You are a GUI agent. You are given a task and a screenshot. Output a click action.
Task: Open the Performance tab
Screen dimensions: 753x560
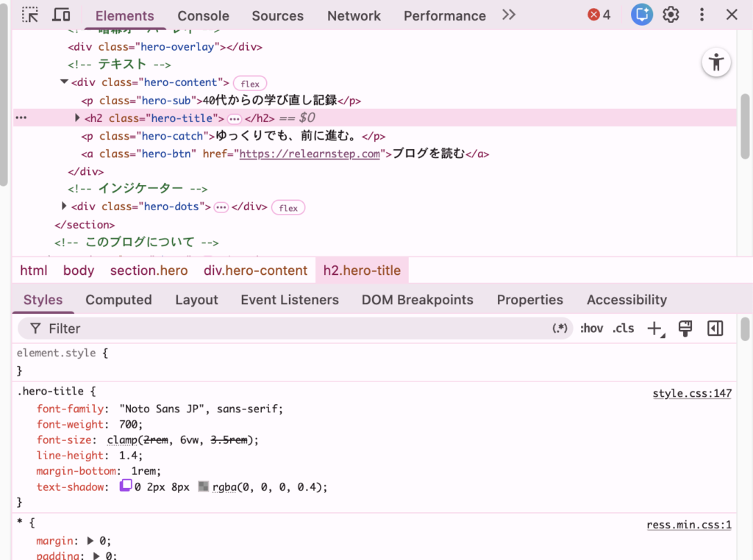coord(445,16)
